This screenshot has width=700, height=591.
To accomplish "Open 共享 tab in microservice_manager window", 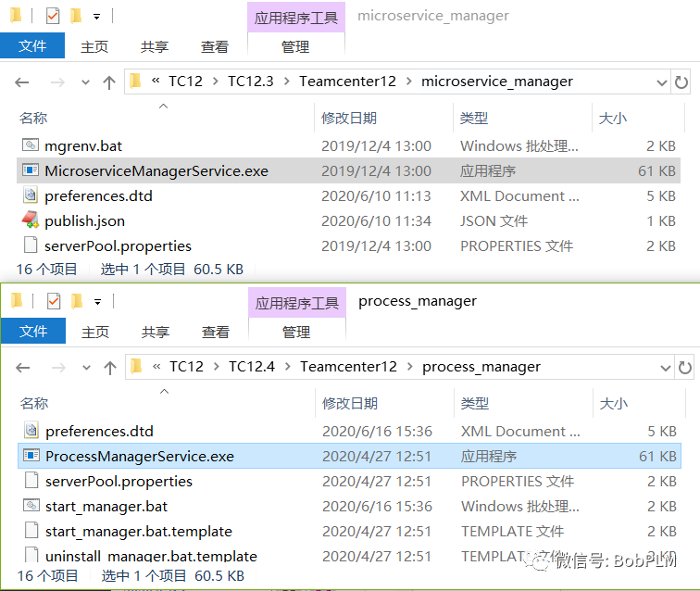I will [x=155, y=46].
